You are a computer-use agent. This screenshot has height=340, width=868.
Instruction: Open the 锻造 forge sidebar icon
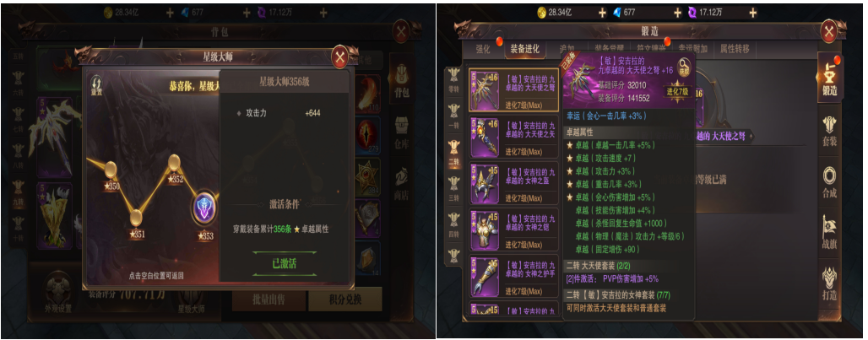click(x=830, y=79)
